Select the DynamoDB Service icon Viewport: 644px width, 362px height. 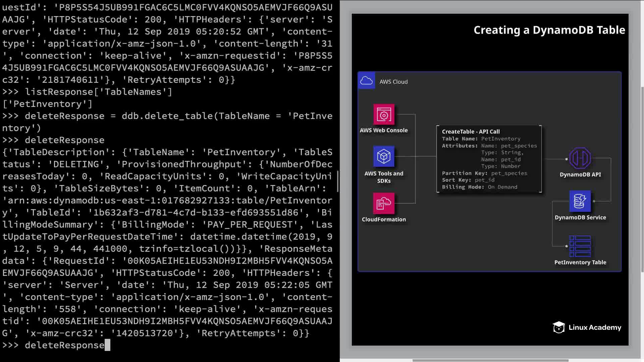580,201
